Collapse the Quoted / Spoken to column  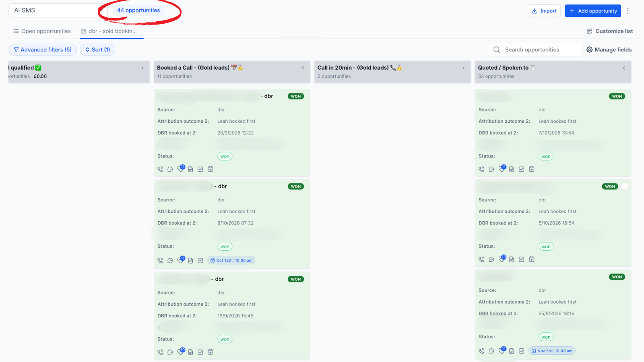coord(624,68)
